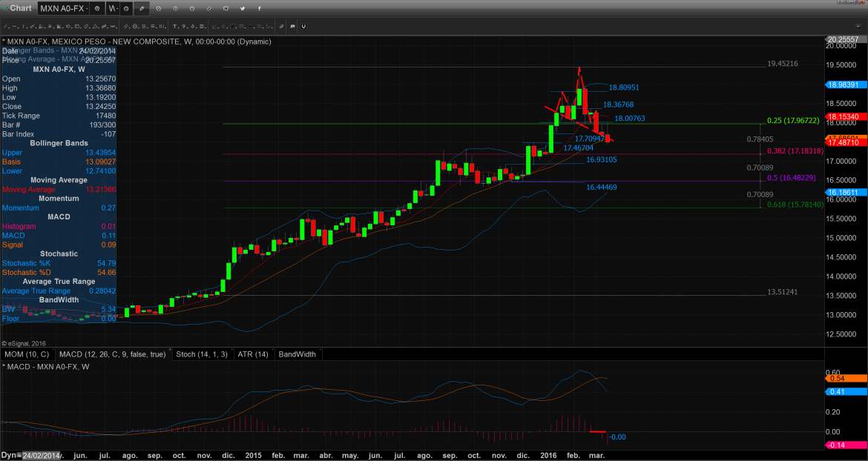Click the chat message icon in title bar
The width and height of the screenshot is (868, 461).
[x=226, y=8]
